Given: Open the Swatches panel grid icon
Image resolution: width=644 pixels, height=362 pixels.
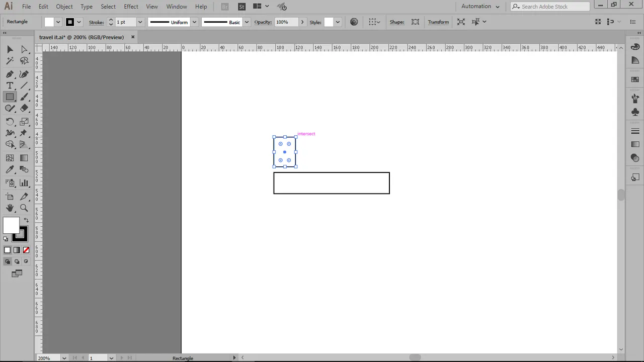Looking at the screenshot, I should coord(635,79).
